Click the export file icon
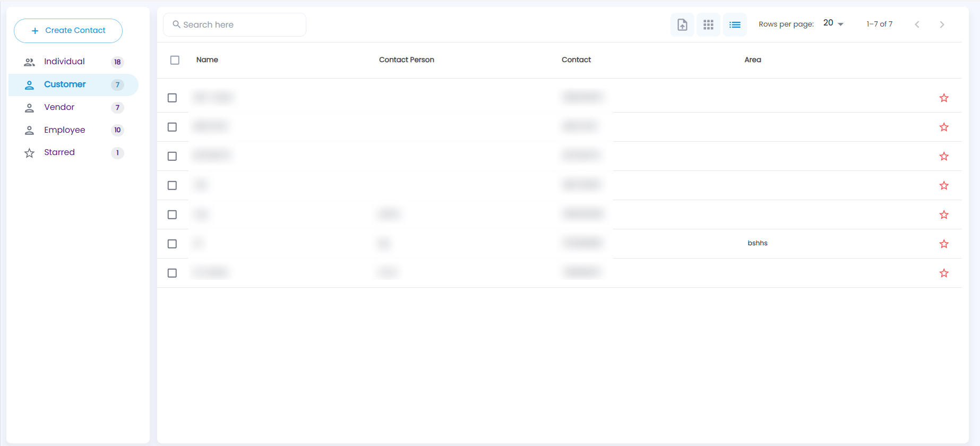This screenshot has width=980, height=446. click(682, 24)
